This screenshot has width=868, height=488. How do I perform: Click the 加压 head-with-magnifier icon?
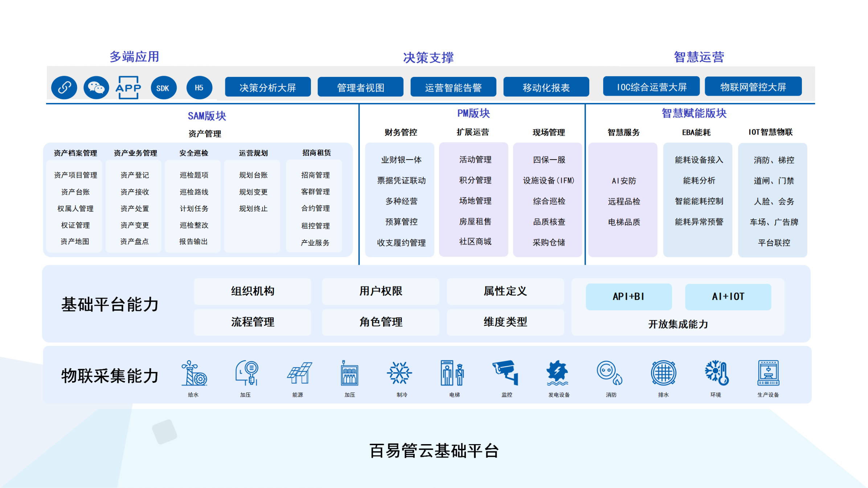click(x=247, y=373)
